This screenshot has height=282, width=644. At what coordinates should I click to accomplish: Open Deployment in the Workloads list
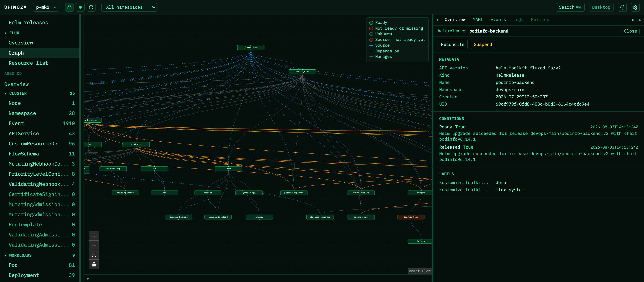[x=39, y=275]
